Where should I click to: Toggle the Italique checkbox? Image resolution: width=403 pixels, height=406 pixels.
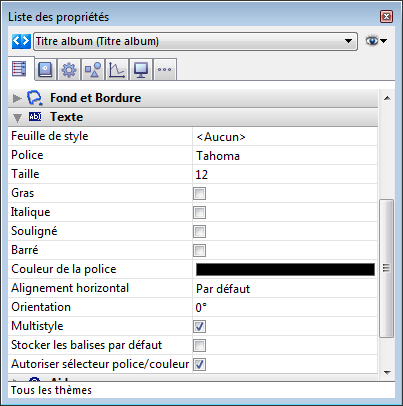click(x=199, y=212)
